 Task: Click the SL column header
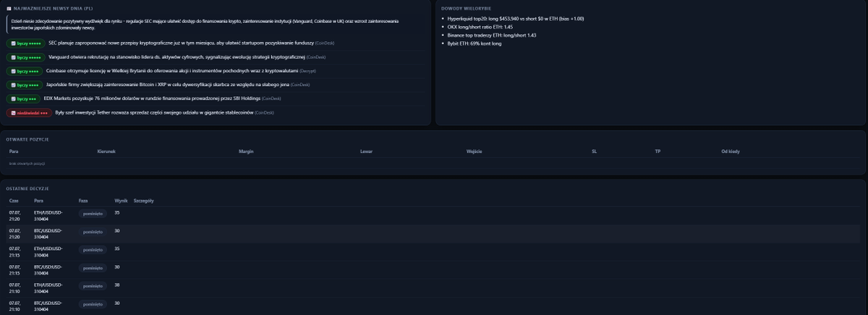[x=594, y=152]
